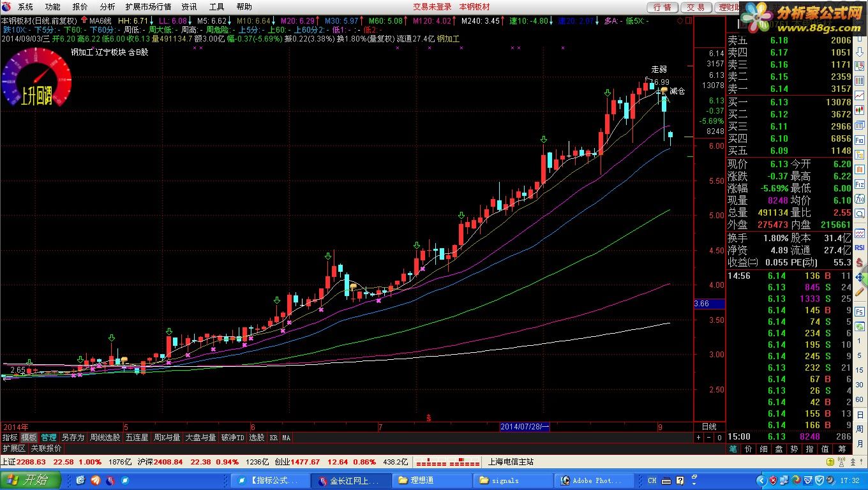This screenshot has height=490, width=868.
Task: Click the F10 info icon in right toolbar
Action: click(x=859, y=140)
